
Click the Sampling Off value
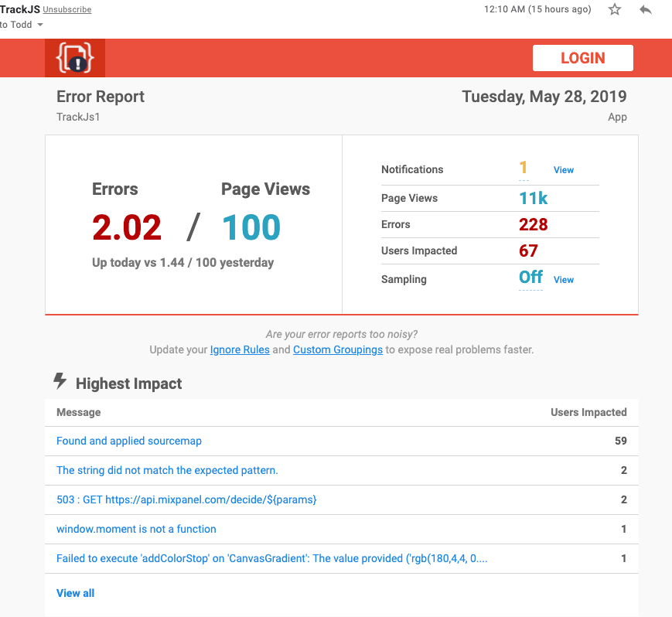click(x=530, y=278)
